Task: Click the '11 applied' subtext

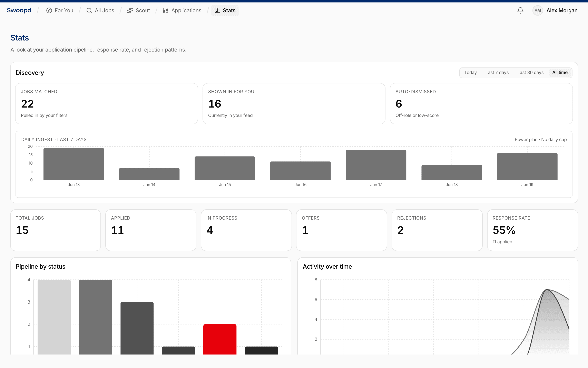Action: [502, 242]
